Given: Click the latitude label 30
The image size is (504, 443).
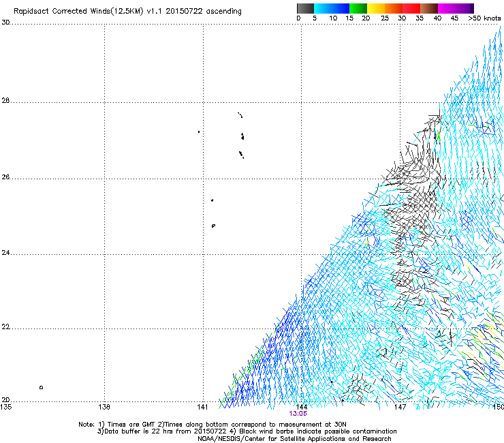Looking at the screenshot, I should pos(5,22).
